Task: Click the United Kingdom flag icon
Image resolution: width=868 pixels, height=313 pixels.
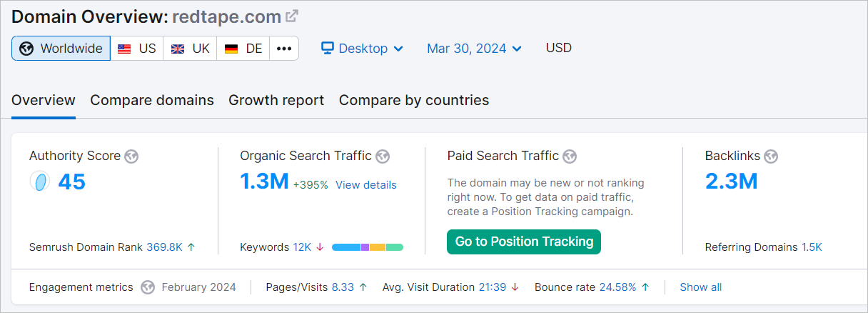Action: (178, 49)
